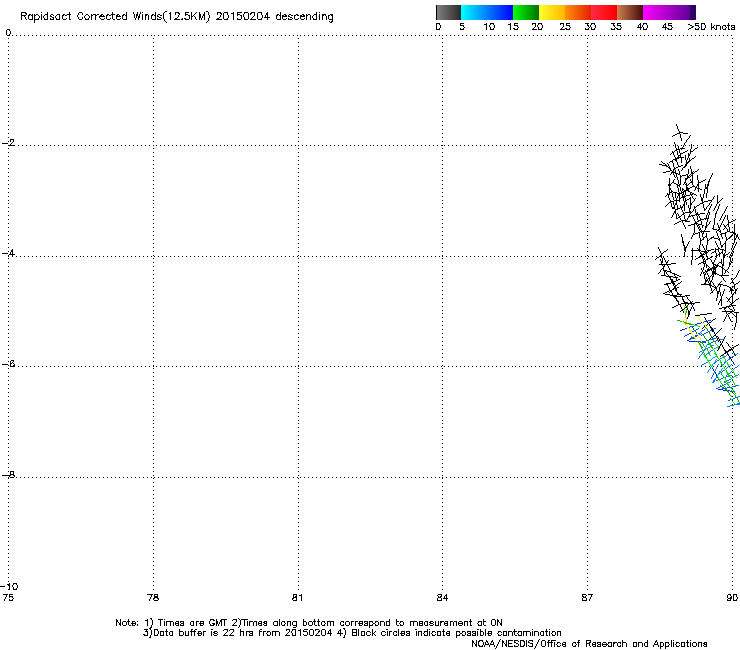Screen dimensions: 740x650
Task: Click the longitude axis label '84'
Action: [x=442, y=598]
